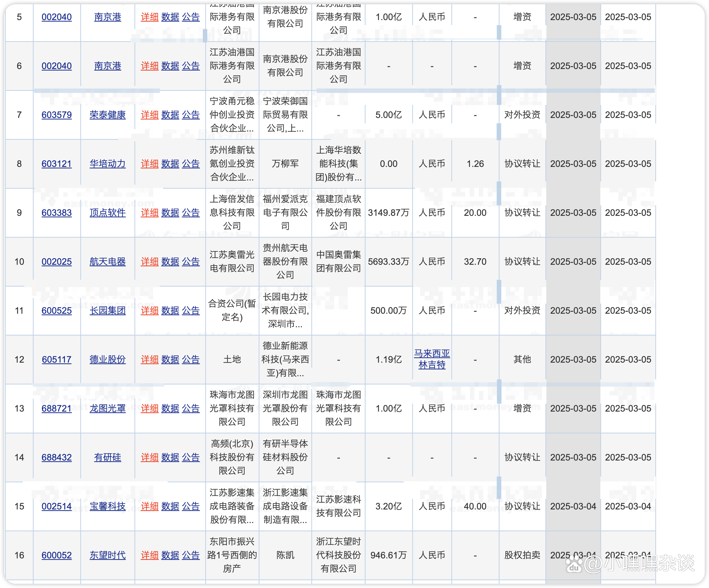Click 详细 link in row 7 荣泰健康
The height and width of the screenshot is (588, 709).
(x=150, y=115)
